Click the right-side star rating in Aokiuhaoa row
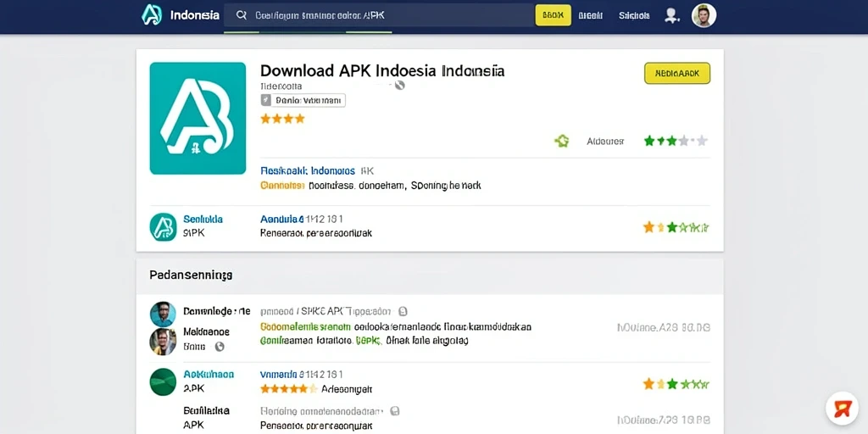868x434 pixels. 676,384
